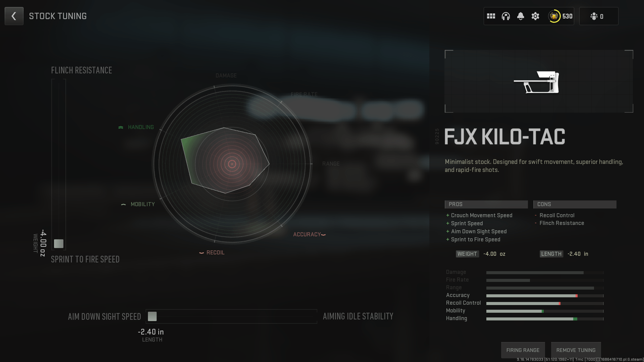The height and width of the screenshot is (362, 644).
Task: Click the CONS header
Action: pyautogui.click(x=575, y=204)
